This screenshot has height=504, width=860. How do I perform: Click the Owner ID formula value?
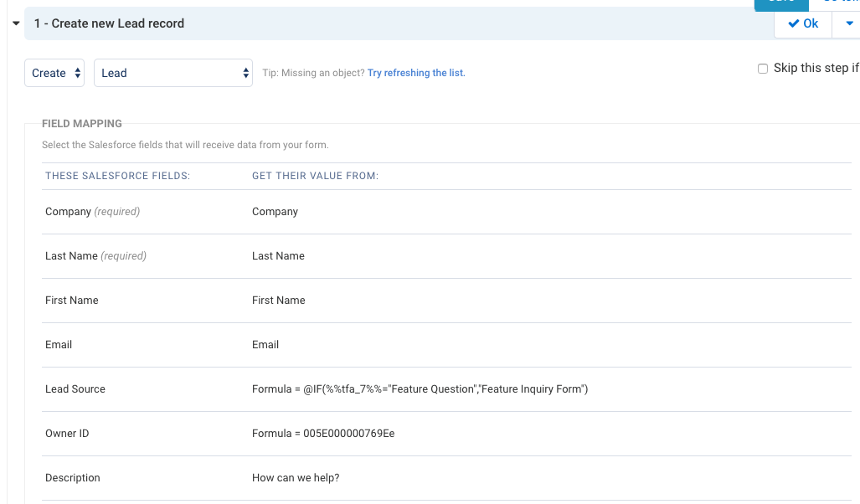click(323, 434)
